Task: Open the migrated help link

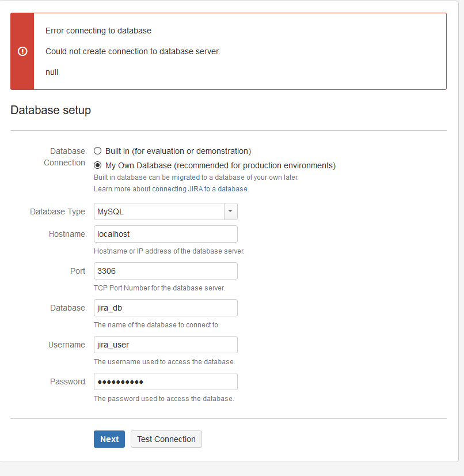Action: point(185,177)
